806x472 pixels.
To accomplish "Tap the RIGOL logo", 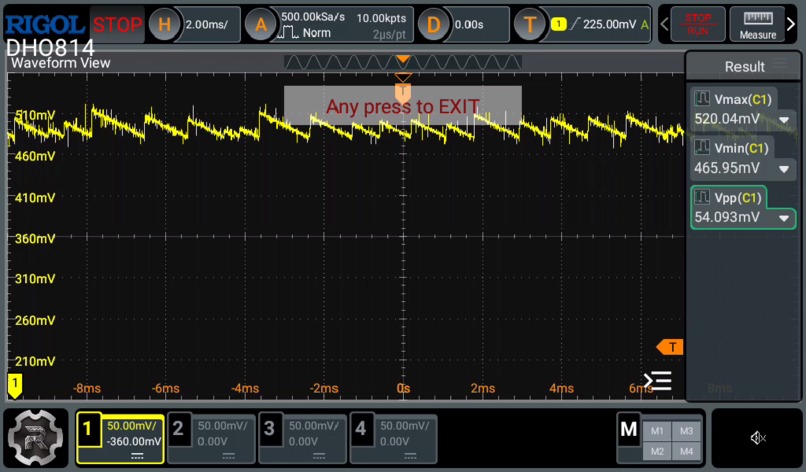I will click(45, 24).
